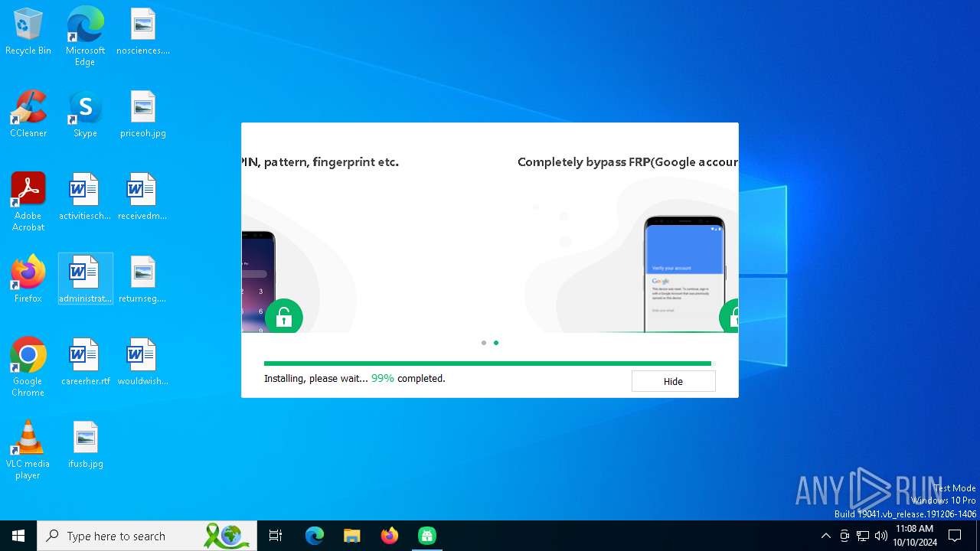Show hidden system tray icons
Viewport: 980px width, 551px height.
click(825, 536)
